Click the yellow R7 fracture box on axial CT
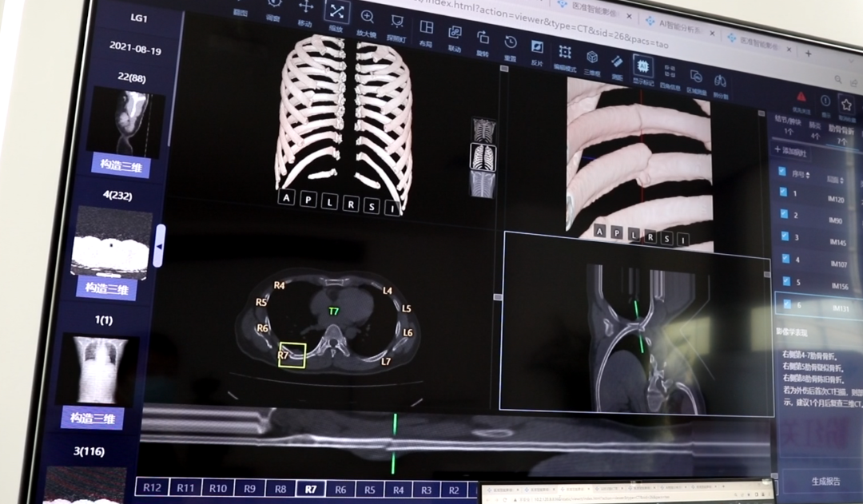 tap(292, 355)
